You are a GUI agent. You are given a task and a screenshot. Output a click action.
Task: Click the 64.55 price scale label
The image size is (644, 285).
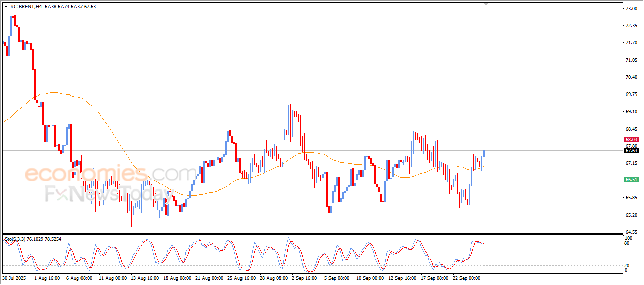(x=631, y=232)
